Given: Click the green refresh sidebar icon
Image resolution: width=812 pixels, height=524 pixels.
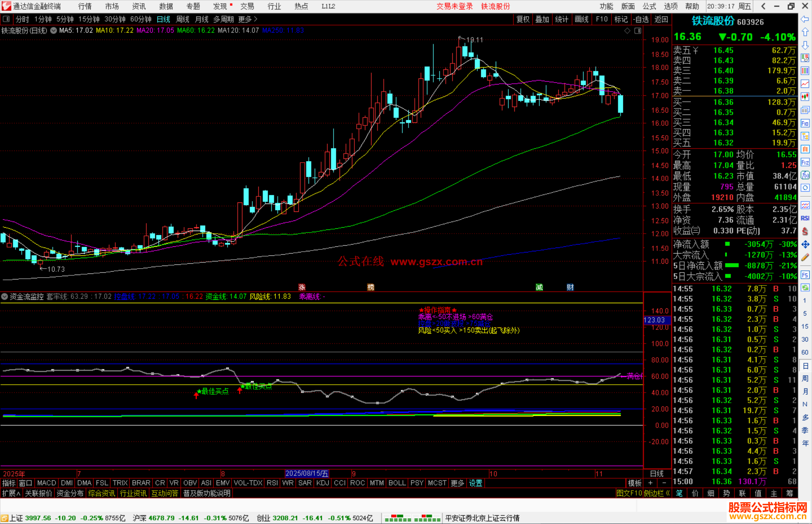Looking at the screenshot, I should pyautogui.click(x=805, y=288).
